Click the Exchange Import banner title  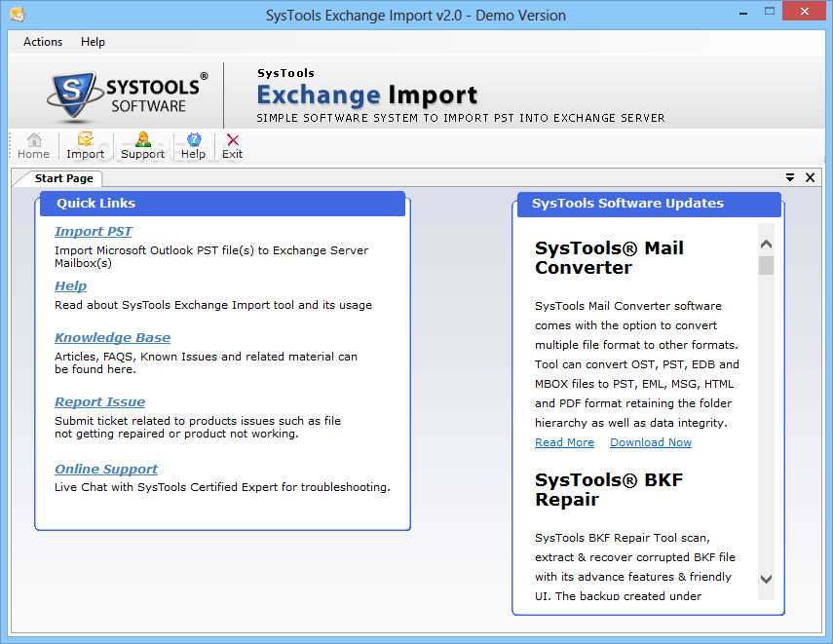pos(367,95)
